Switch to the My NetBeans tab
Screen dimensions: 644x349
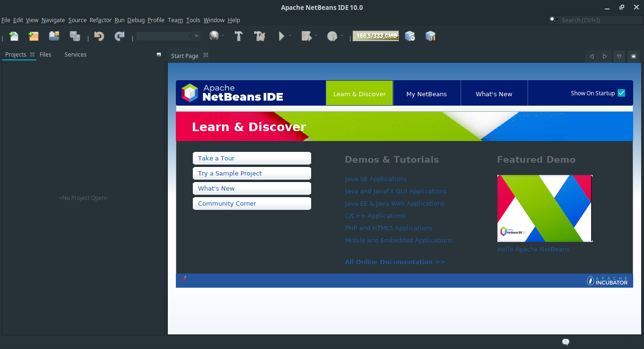427,94
